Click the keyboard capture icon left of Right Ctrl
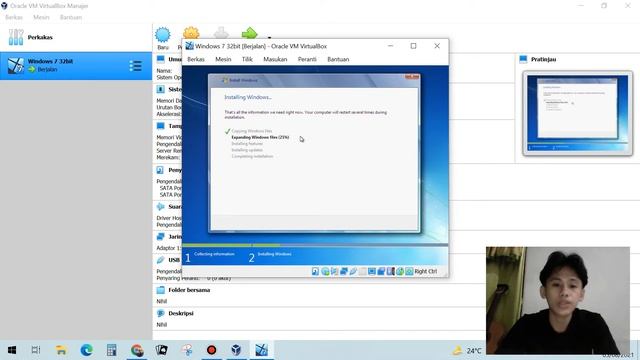 coord(409,271)
